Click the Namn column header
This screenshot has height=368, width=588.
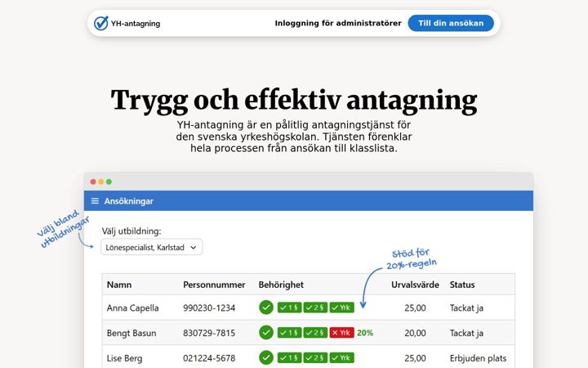coord(119,285)
